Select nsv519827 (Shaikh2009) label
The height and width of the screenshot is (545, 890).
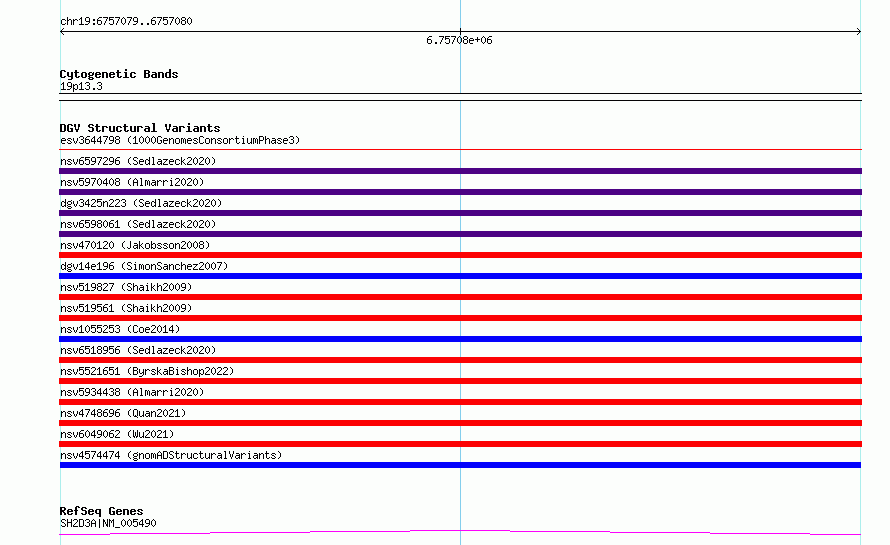point(126,287)
